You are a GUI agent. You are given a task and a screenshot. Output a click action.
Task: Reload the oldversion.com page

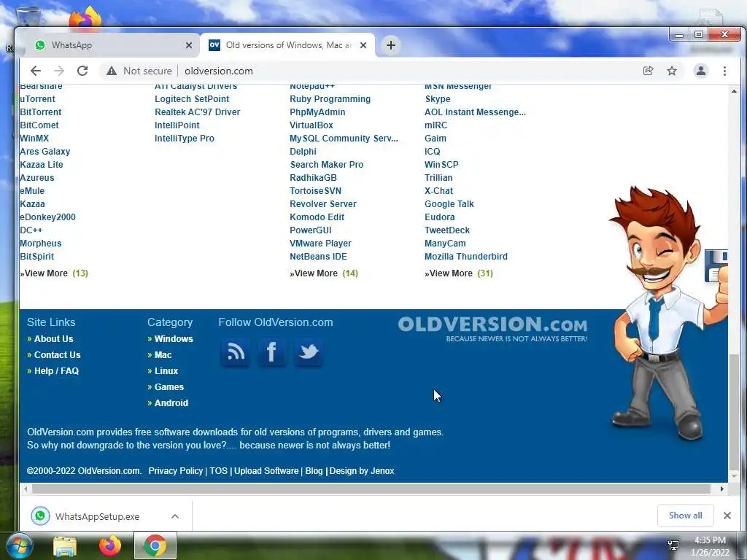(x=82, y=71)
